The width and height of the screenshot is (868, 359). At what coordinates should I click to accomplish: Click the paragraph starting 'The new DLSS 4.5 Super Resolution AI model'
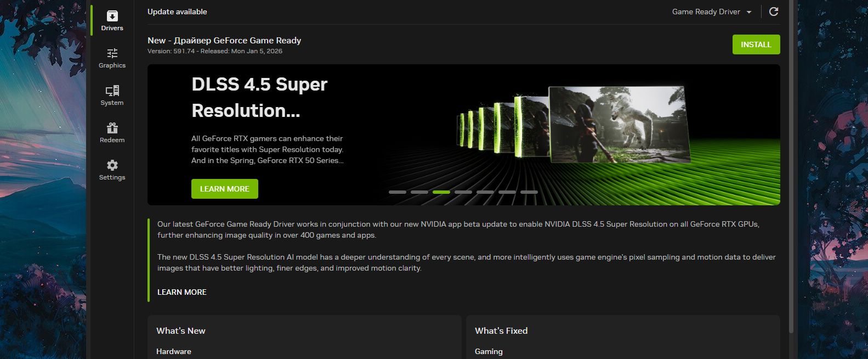[x=467, y=262]
